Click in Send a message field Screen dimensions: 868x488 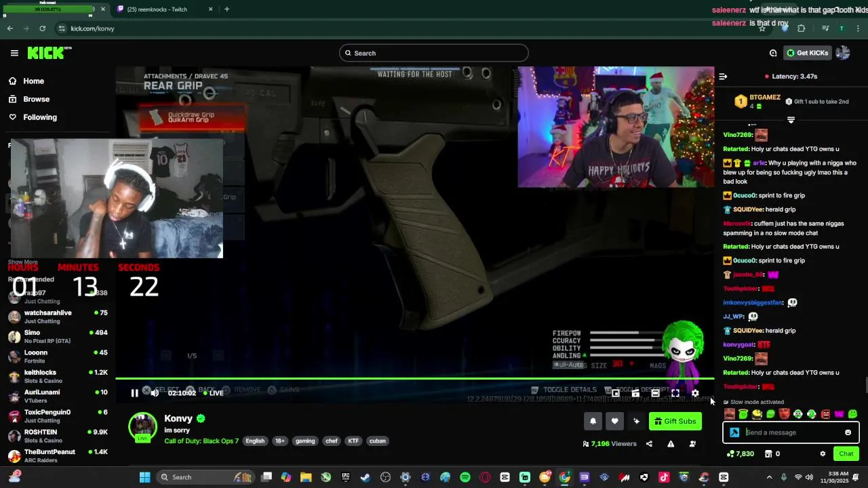(792, 432)
